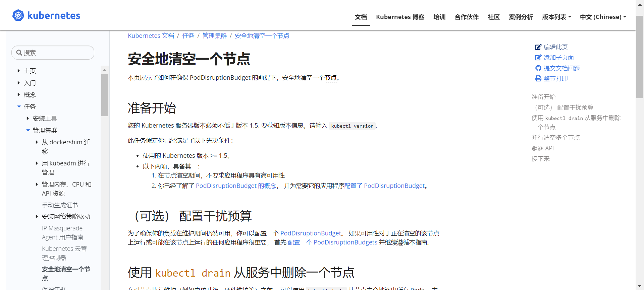Open the 中文 (Chinese) language dropdown
The width and height of the screenshot is (644, 290).
603,17
